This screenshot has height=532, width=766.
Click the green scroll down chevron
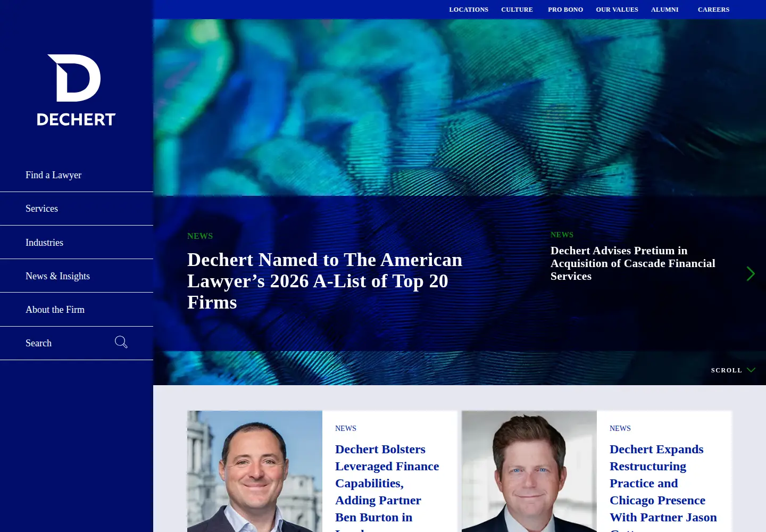tap(751, 370)
